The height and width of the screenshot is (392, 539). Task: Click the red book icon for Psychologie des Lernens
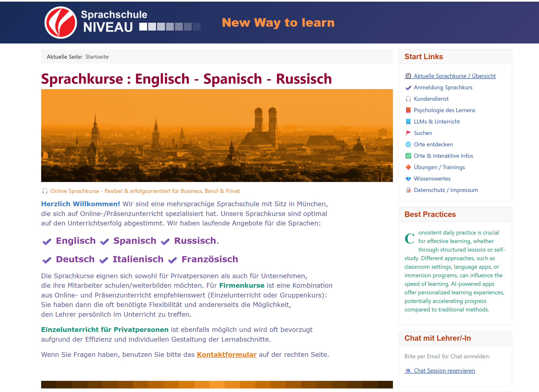[408, 110]
